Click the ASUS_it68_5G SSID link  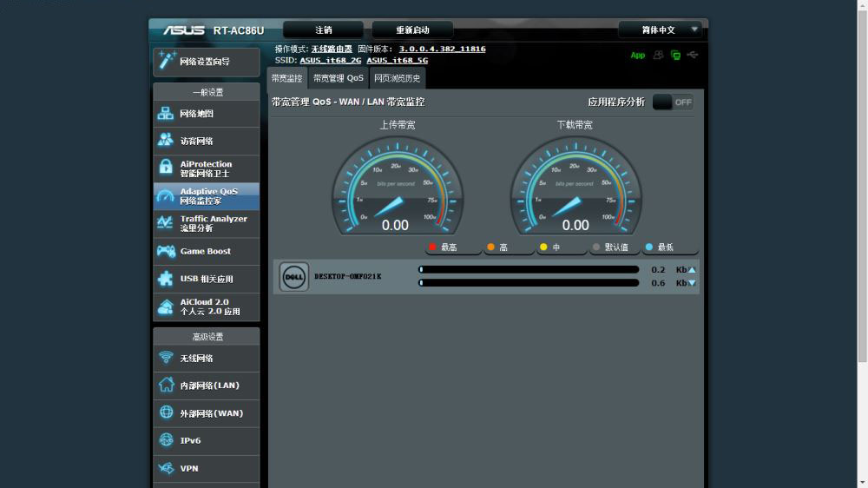(397, 61)
